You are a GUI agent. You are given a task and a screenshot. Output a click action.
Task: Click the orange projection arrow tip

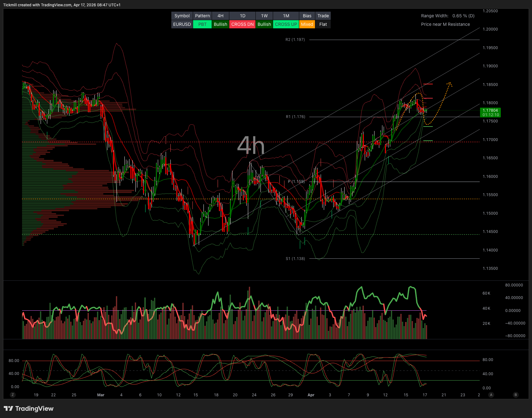coord(450,83)
